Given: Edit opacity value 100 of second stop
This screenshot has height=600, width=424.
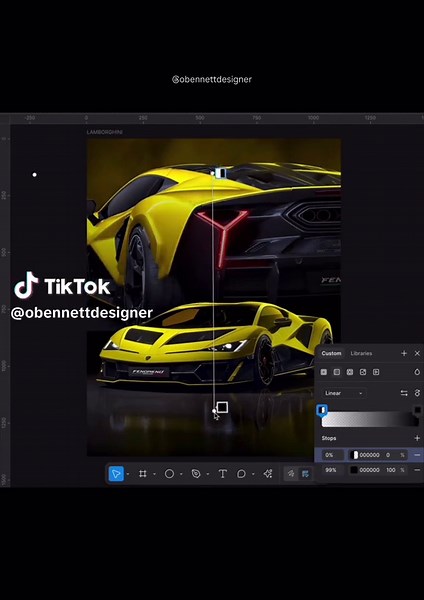Looking at the screenshot, I should pos(390,470).
